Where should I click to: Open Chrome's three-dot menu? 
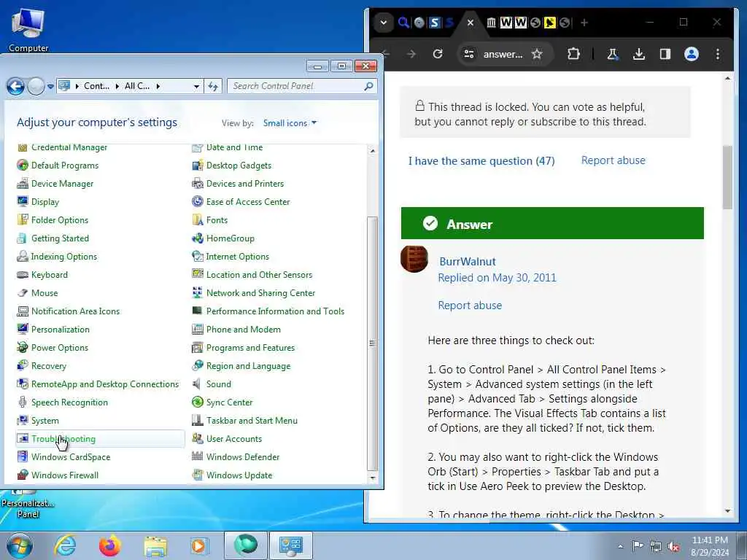[x=718, y=54]
